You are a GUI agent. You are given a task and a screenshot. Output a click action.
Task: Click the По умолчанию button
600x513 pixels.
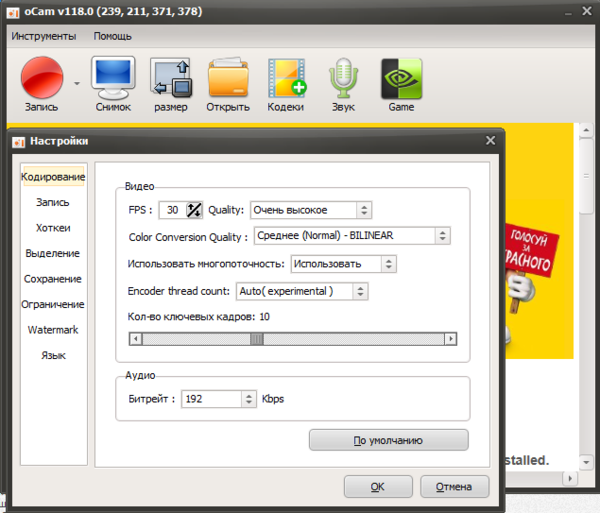388,440
